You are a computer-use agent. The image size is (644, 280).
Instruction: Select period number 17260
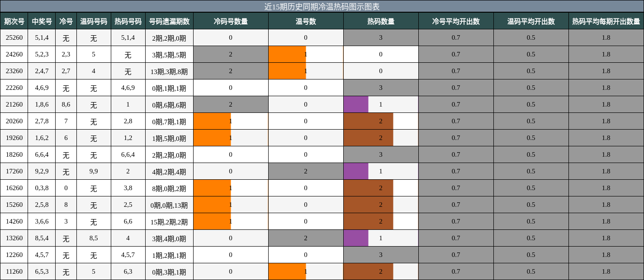click(14, 172)
